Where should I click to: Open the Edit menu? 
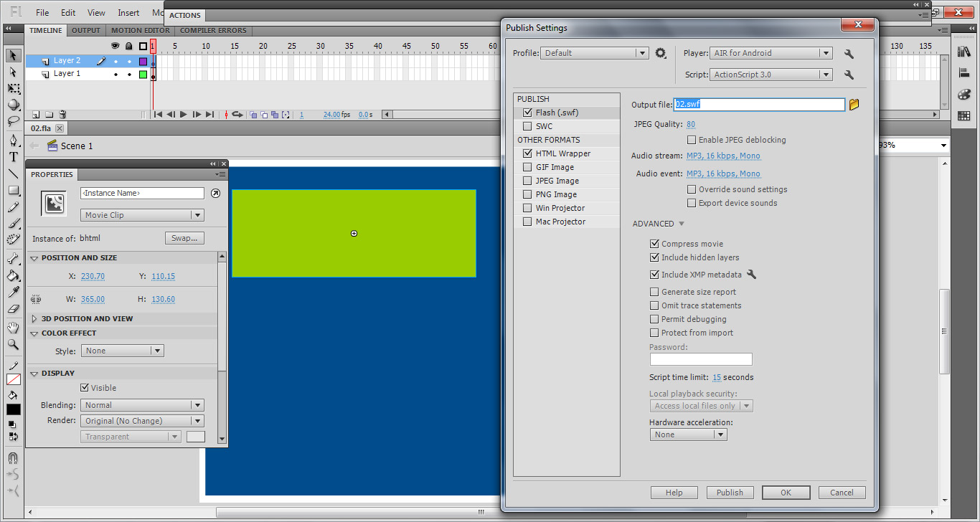click(68, 13)
